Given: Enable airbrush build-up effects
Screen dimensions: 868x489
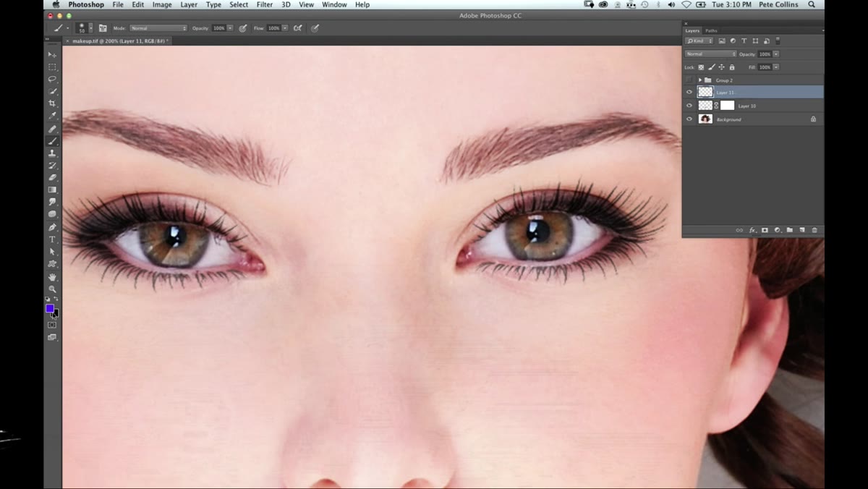Looking at the screenshot, I should tap(297, 28).
